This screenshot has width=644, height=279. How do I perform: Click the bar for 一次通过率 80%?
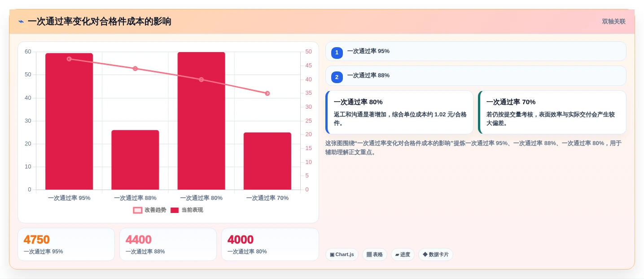(201, 121)
